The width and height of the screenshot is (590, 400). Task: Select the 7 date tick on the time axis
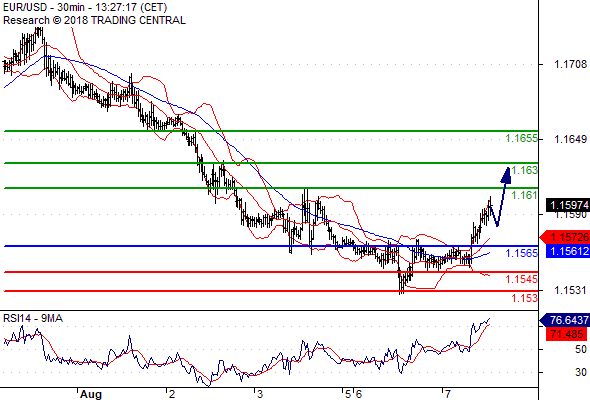[x=447, y=394]
